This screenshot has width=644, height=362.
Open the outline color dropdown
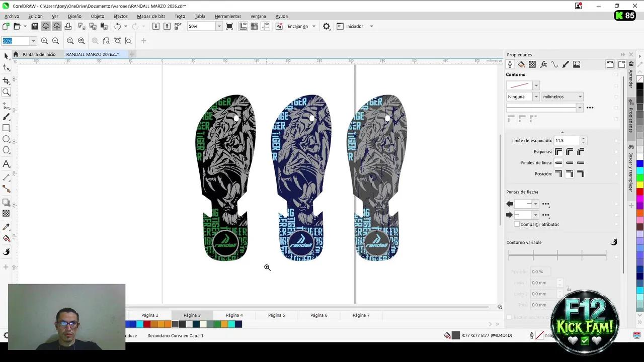coord(536,85)
